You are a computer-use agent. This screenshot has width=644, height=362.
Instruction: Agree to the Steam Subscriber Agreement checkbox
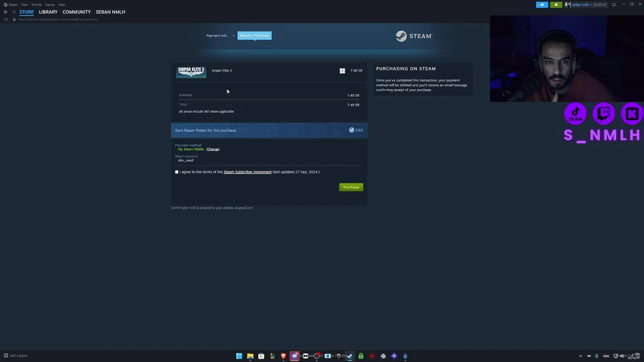coord(177,172)
